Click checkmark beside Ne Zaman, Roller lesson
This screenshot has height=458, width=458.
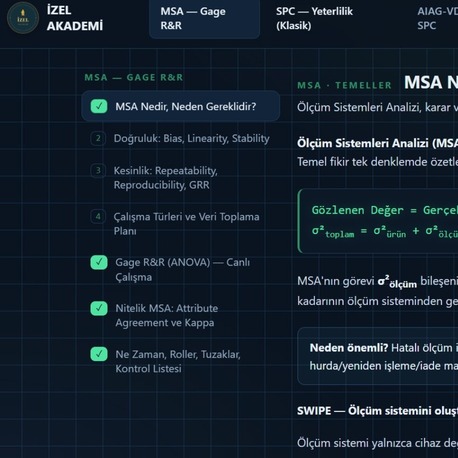[x=99, y=354]
